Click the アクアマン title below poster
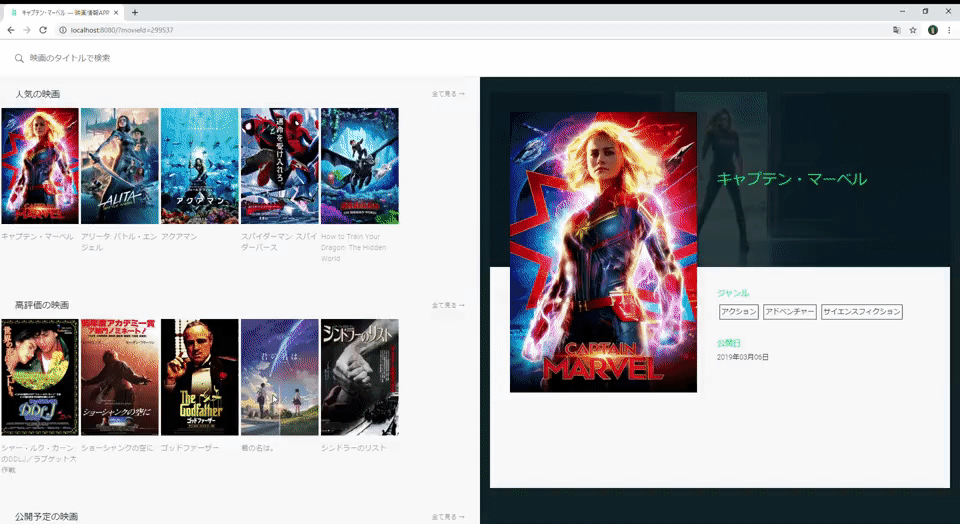Viewport: 960px width, 524px height. pos(179,237)
